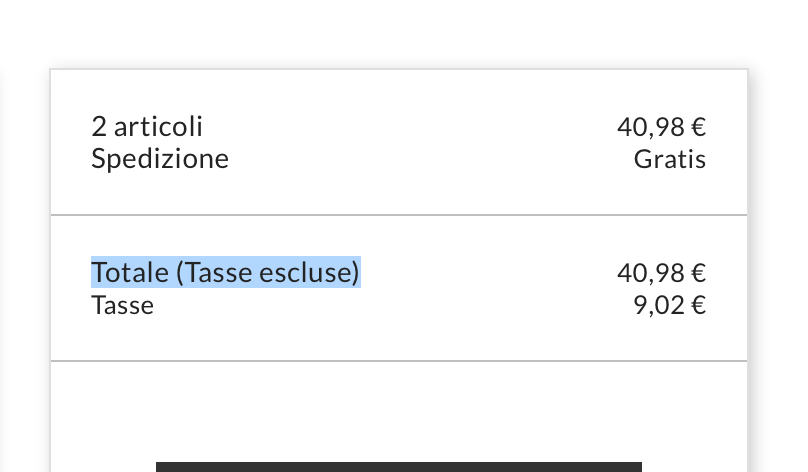Viewport: 808px width, 472px height.
Task: Click the 40,98 € price beside "2 articoli"
Action: point(661,127)
